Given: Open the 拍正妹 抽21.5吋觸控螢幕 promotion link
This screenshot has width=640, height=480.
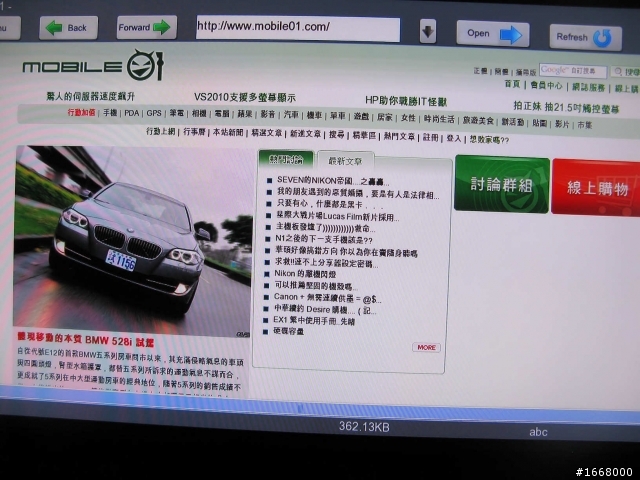Looking at the screenshot, I should tap(566, 108).
